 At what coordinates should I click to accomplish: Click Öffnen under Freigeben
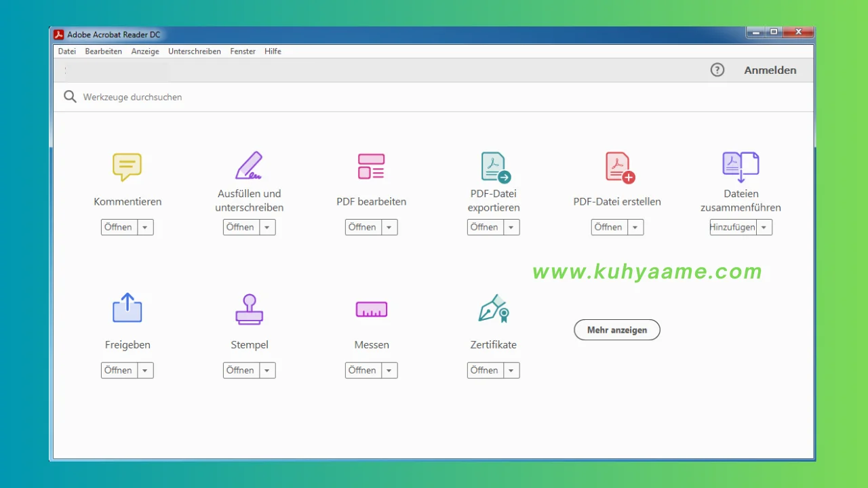pos(119,370)
